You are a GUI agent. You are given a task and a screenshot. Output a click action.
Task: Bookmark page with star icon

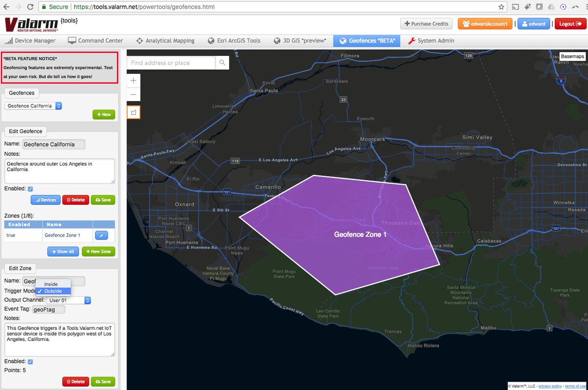pyautogui.click(x=501, y=7)
